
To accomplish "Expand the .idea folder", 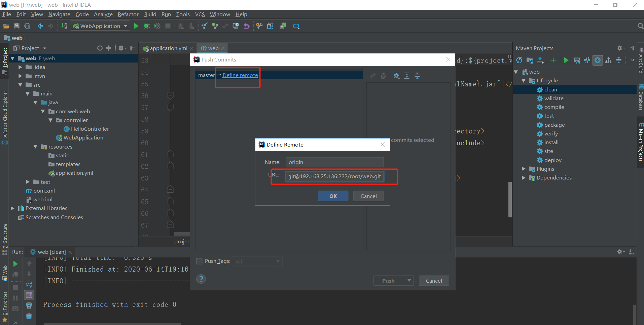I will (21, 67).
